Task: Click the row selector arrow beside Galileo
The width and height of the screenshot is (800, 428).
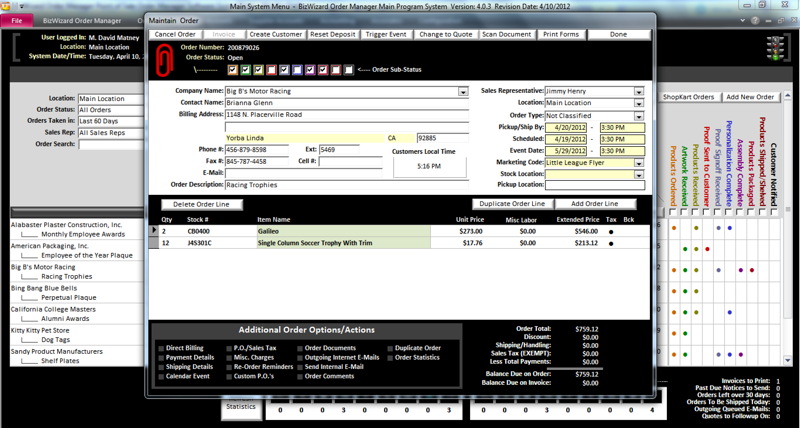Action: (x=154, y=231)
